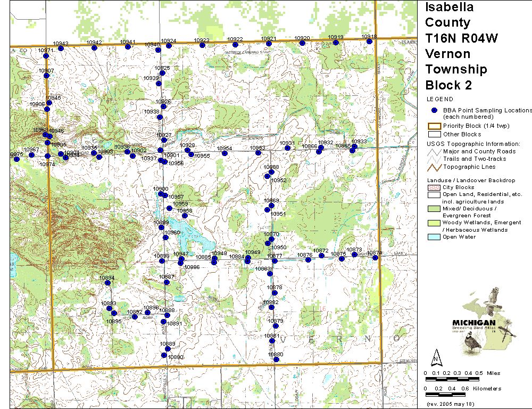Select the blue BBA point legend symbol
This screenshot has height=409, width=532.
tap(434, 110)
